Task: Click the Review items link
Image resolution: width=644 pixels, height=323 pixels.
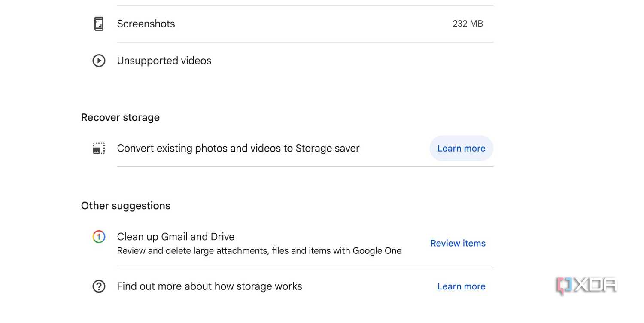Action: pos(458,243)
